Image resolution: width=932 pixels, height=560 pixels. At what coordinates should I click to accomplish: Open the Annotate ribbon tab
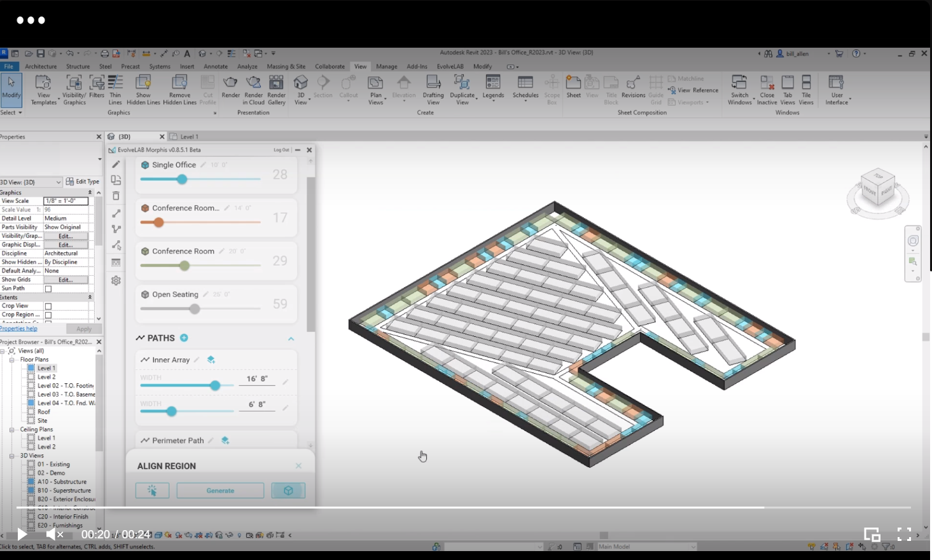[216, 66]
